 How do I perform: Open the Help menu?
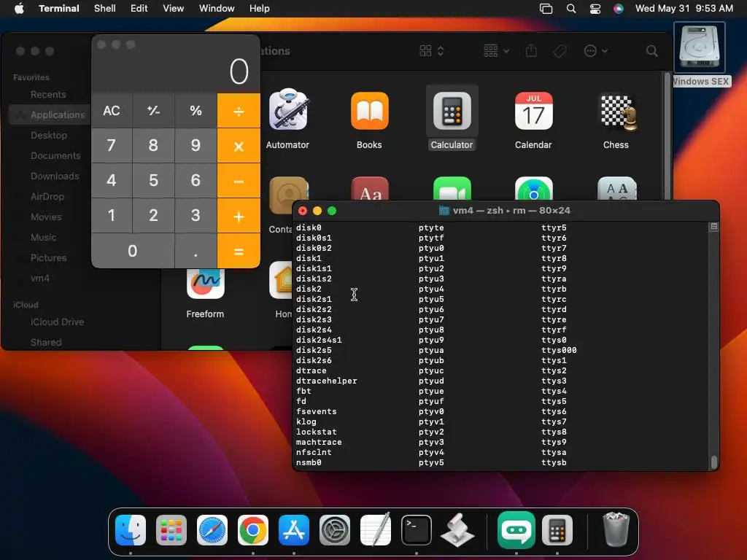(x=260, y=9)
